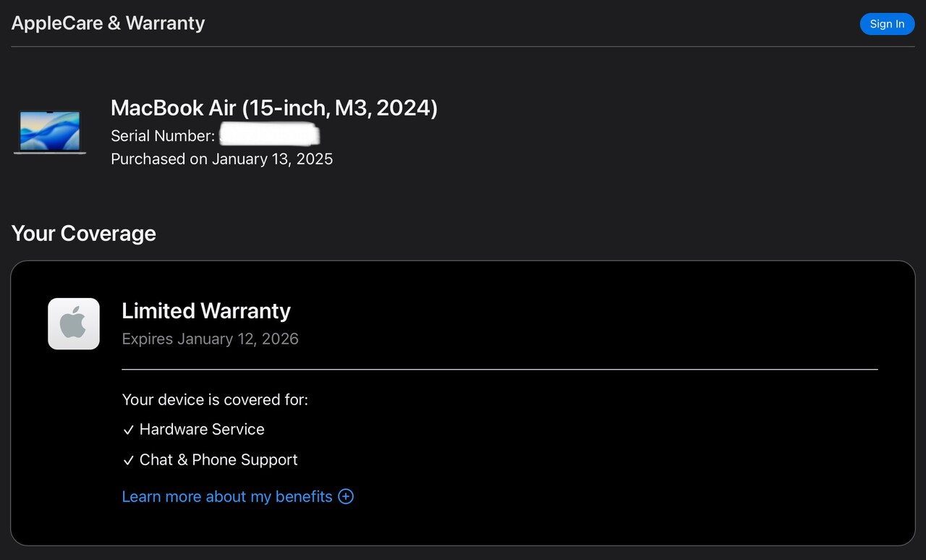
Task: Expand benefits with the plus circle icon
Action: tap(346, 496)
